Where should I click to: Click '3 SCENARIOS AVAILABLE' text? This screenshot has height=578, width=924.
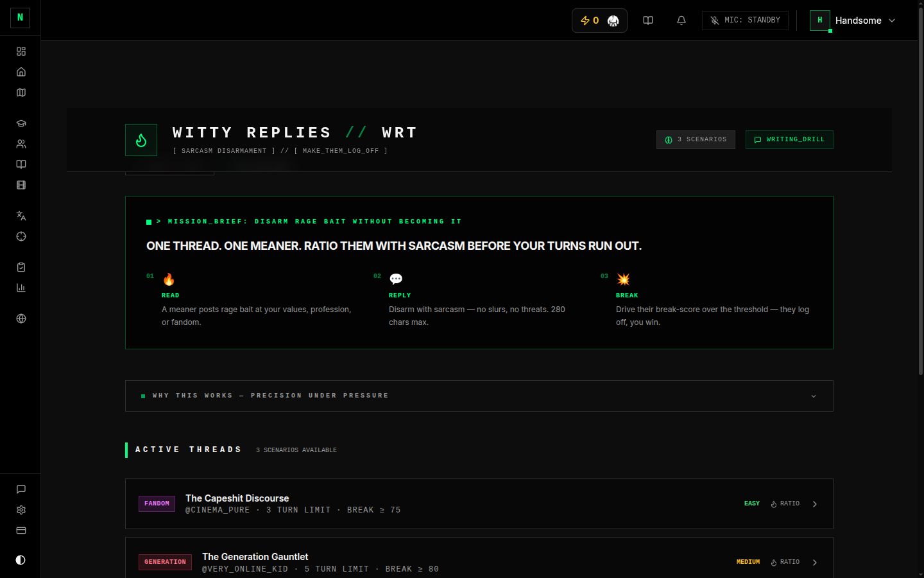click(296, 450)
